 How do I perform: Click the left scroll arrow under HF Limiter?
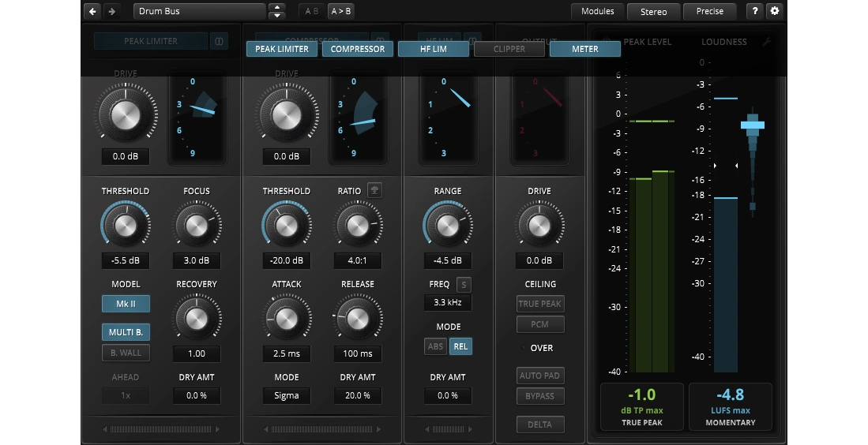pyautogui.click(x=427, y=429)
